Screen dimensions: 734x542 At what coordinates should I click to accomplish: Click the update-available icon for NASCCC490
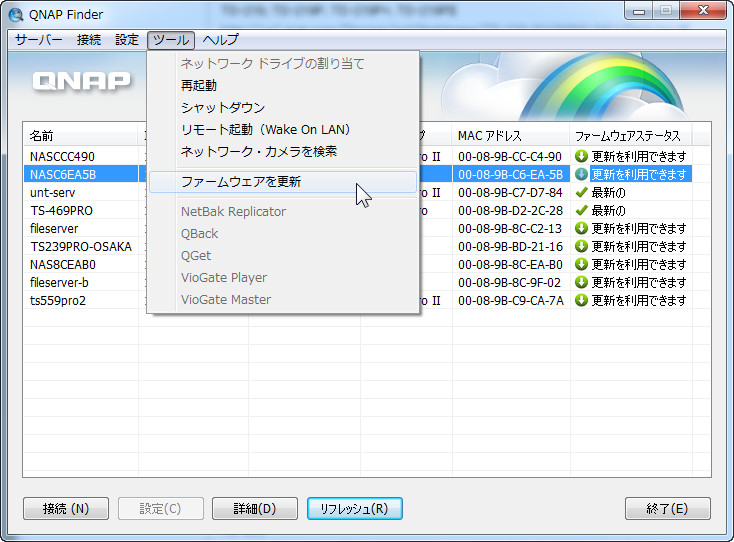tap(581, 156)
